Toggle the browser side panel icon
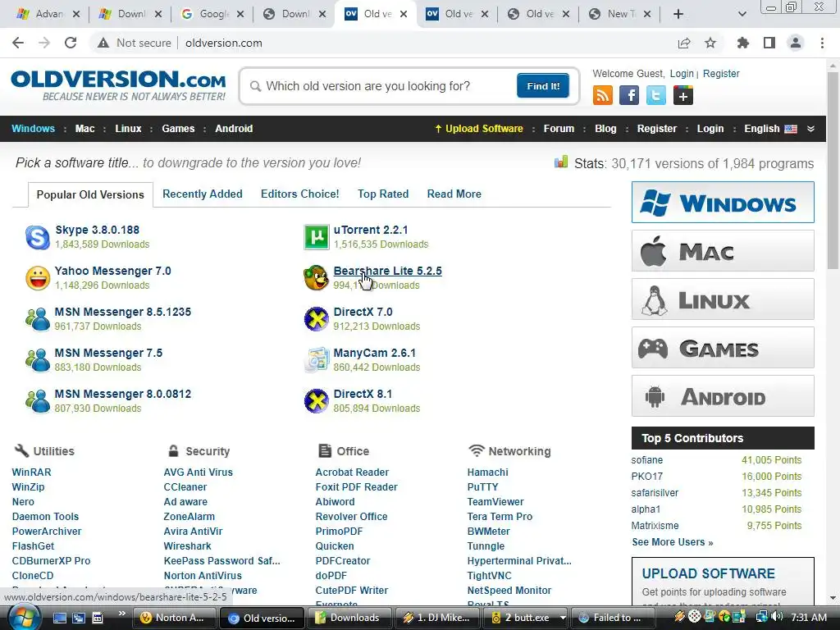840x630 pixels. (769, 43)
